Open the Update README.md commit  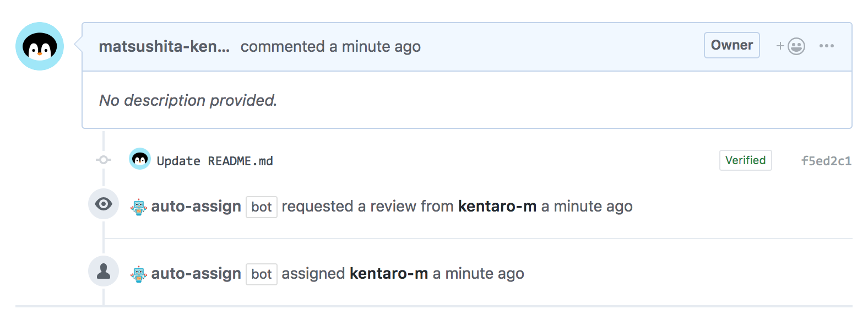pyautogui.click(x=215, y=161)
